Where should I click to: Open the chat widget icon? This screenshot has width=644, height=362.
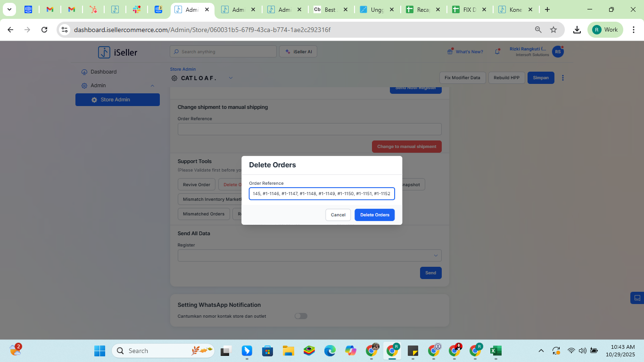point(637,298)
